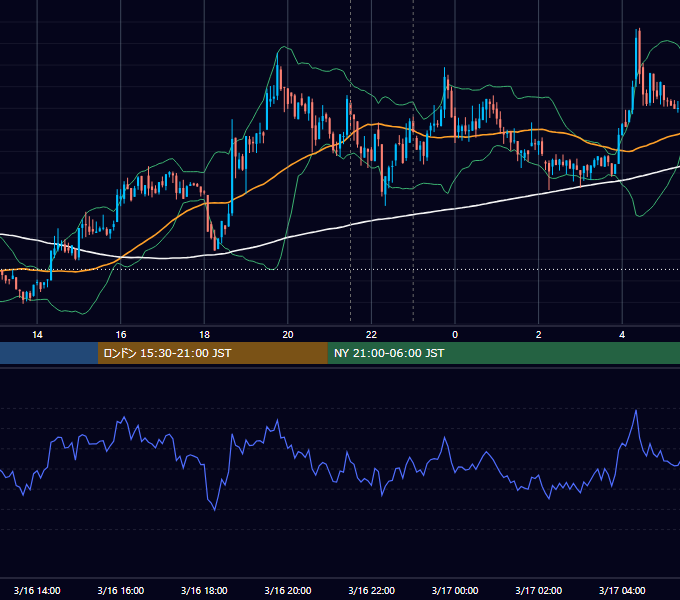This screenshot has height=600, width=680.
Task: Click the 3/16 20:00 date label
Action: point(288,590)
